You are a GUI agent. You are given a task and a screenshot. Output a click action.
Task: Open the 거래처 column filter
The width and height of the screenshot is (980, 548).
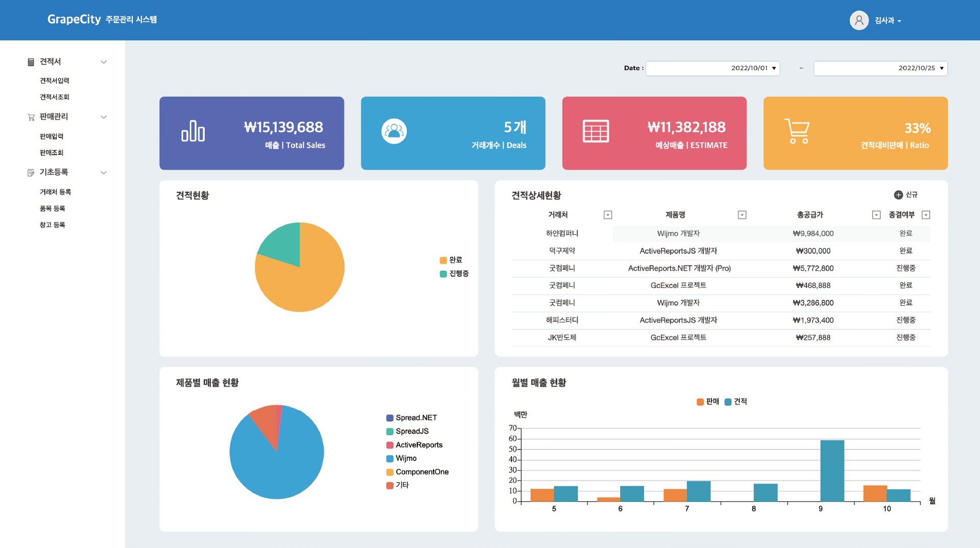[608, 215]
